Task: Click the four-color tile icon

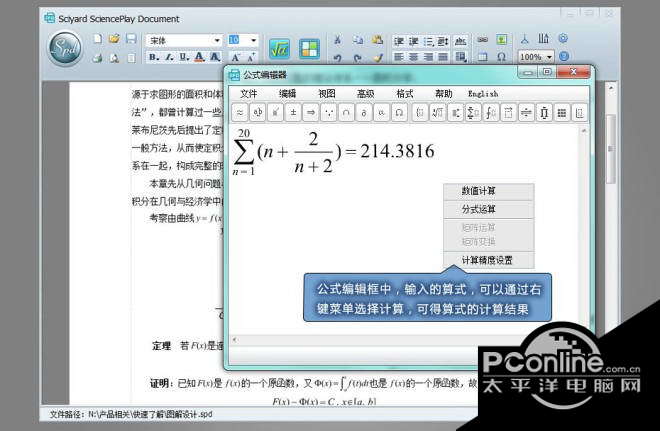Action: tap(309, 49)
